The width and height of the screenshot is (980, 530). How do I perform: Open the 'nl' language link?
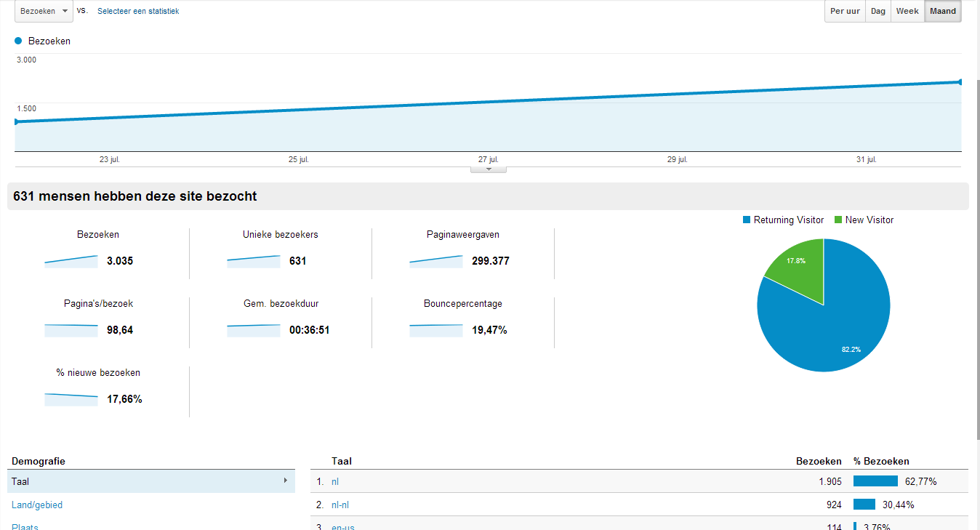click(x=335, y=481)
